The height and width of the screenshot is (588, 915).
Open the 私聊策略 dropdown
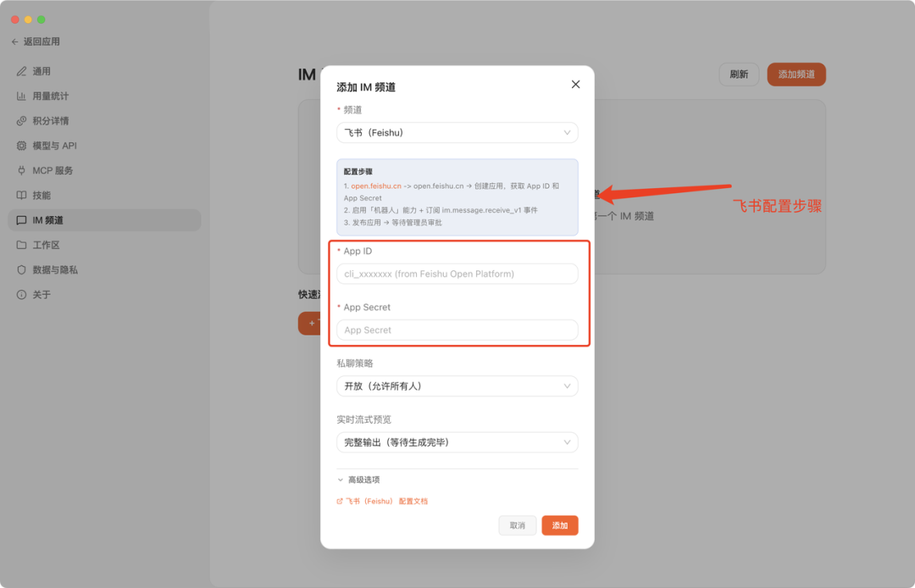(457, 386)
